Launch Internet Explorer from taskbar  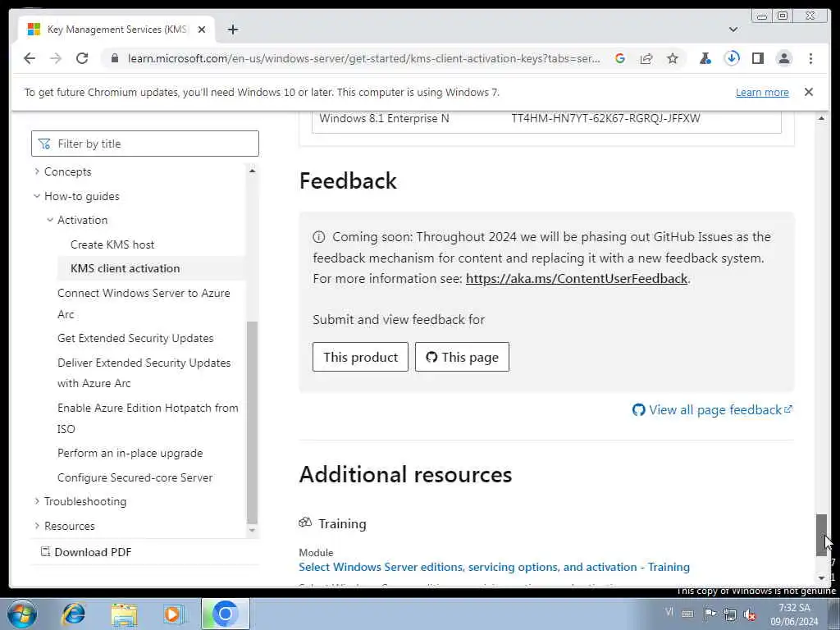click(73, 614)
